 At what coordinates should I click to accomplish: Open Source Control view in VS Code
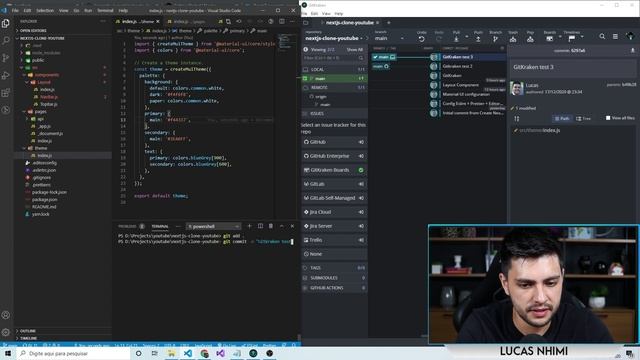coord(6,58)
